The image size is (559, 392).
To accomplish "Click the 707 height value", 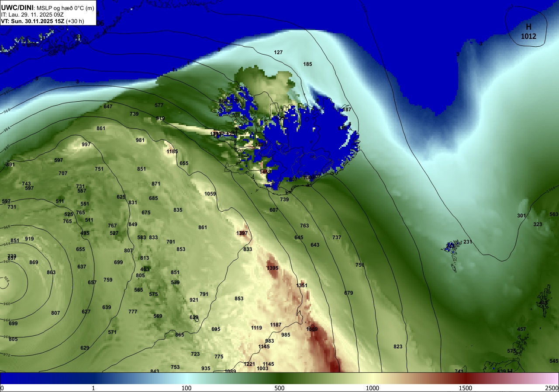I will pyautogui.click(x=63, y=173).
